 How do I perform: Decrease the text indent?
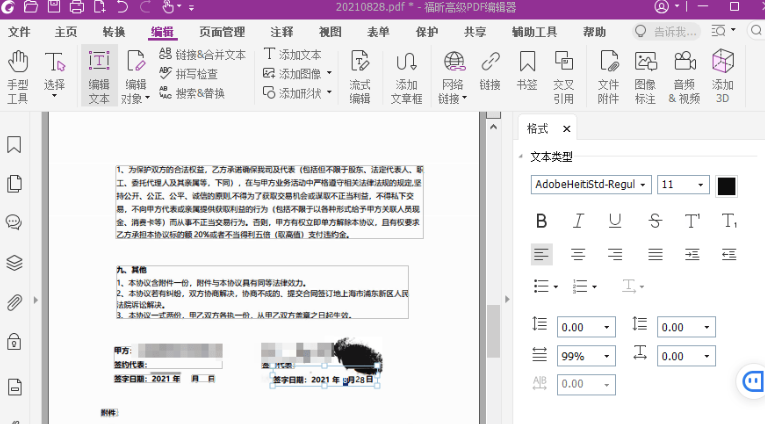729,254
